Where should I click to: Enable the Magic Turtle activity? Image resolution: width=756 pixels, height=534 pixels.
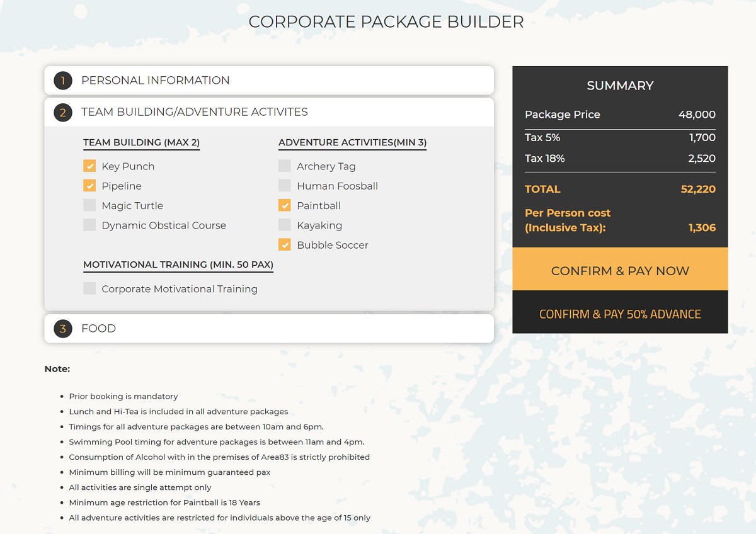point(89,205)
